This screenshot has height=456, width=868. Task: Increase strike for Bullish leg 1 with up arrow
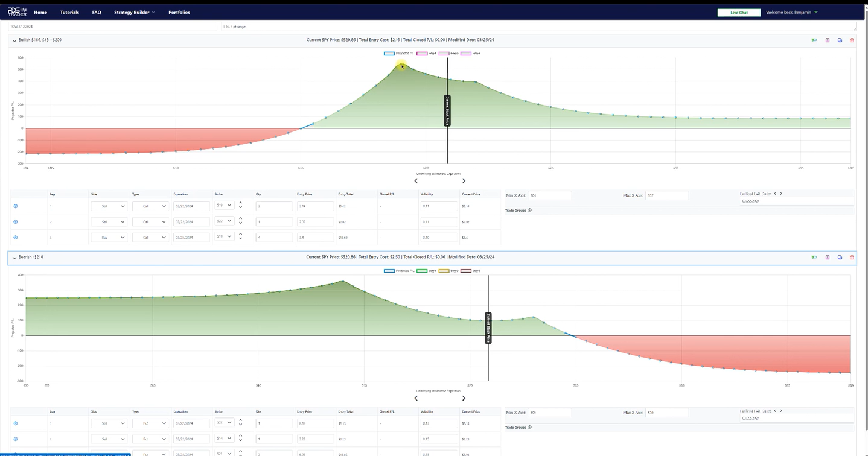click(x=241, y=203)
